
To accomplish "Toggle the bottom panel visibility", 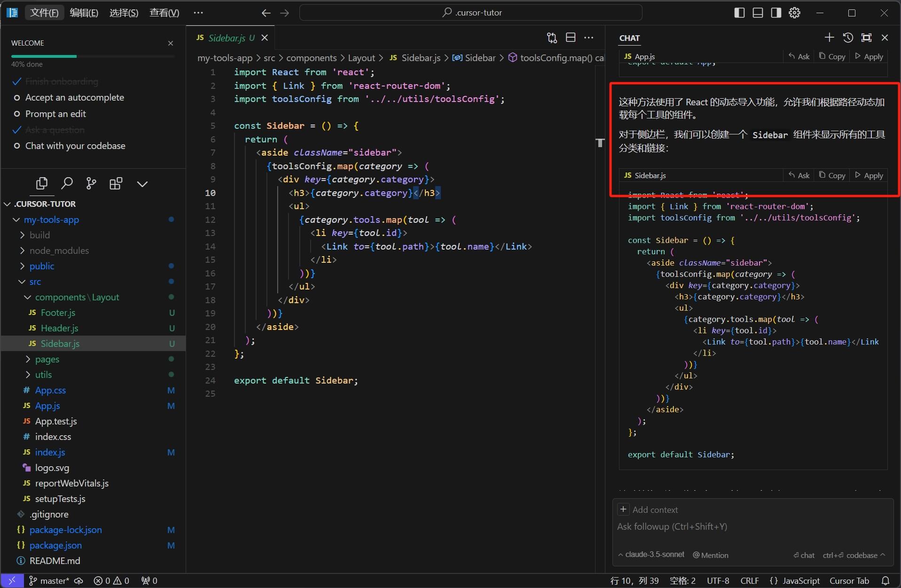I will [x=758, y=13].
